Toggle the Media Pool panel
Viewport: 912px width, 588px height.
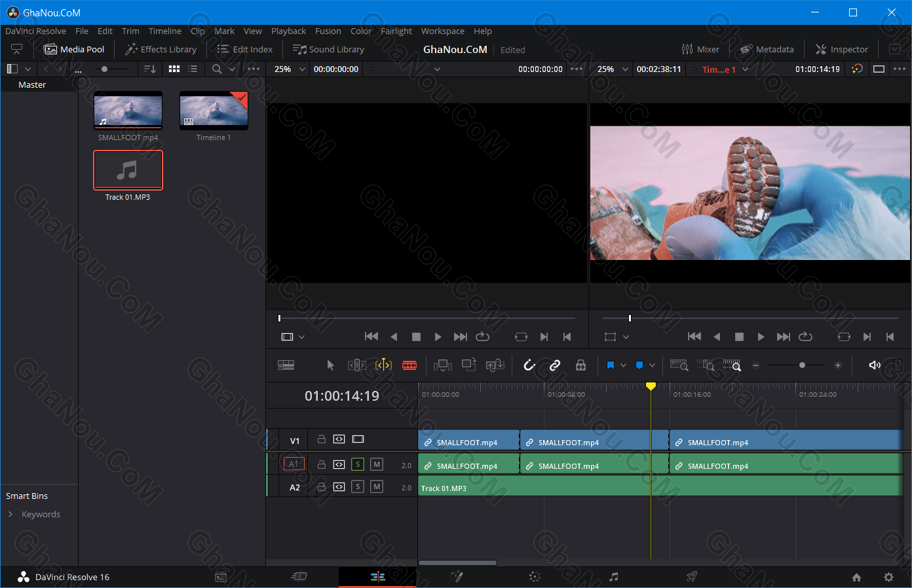pyautogui.click(x=74, y=49)
